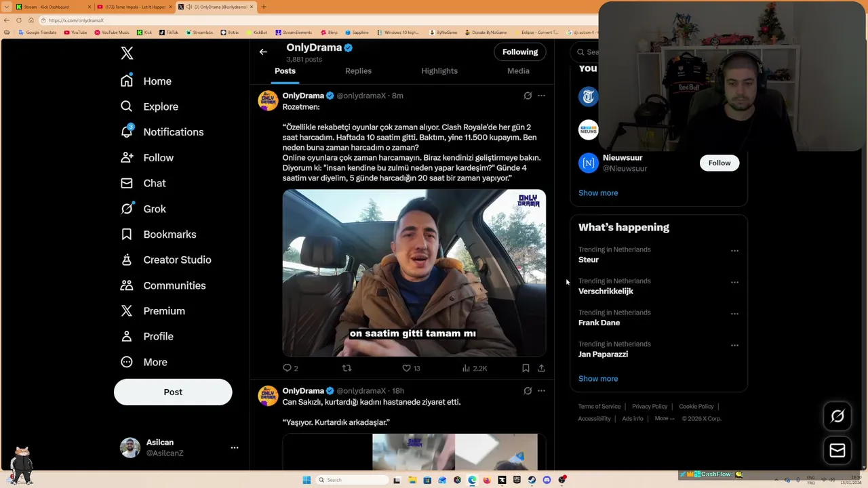Repost the Rozetmen post
The width and height of the screenshot is (868, 488).
(347, 368)
